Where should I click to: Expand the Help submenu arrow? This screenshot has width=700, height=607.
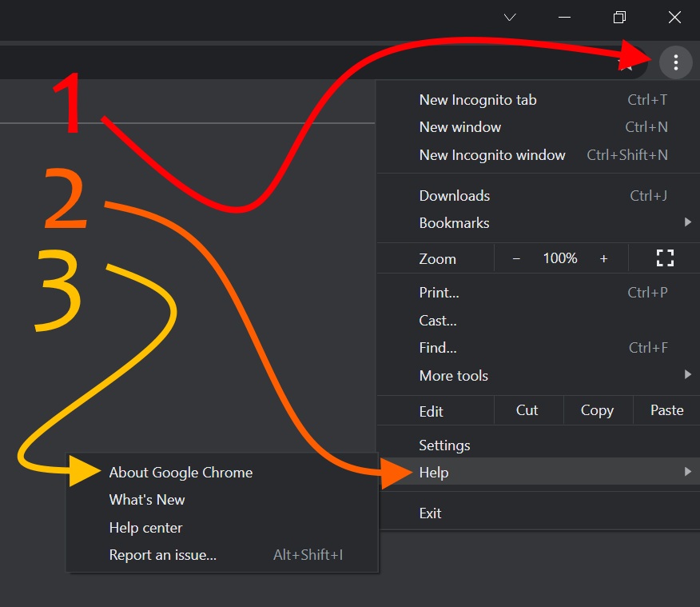coord(688,471)
